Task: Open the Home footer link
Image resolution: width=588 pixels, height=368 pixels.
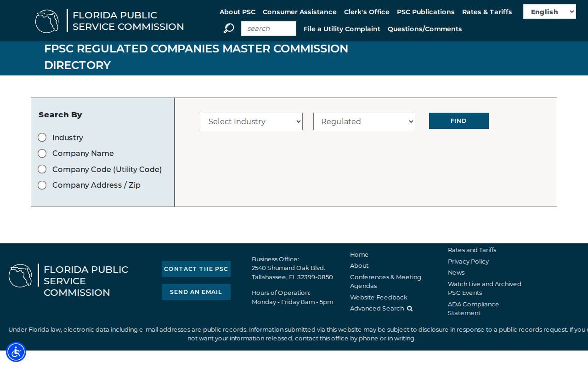Action: coord(359,254)
